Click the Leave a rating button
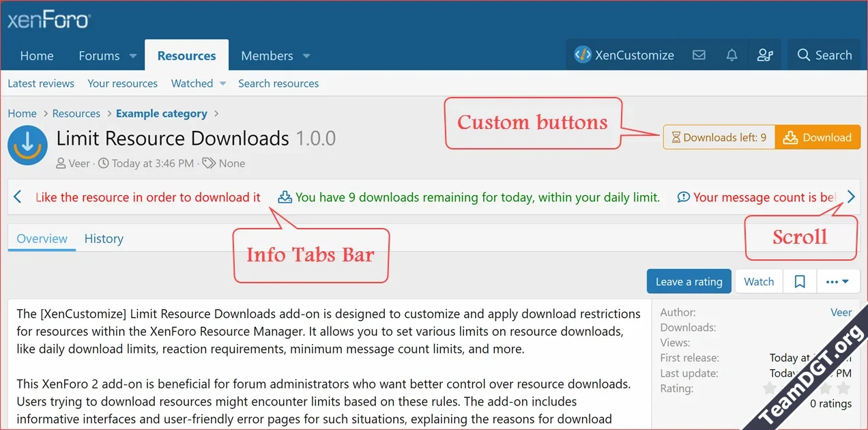This screenshot has height=430, width=868. pos(689,281)
